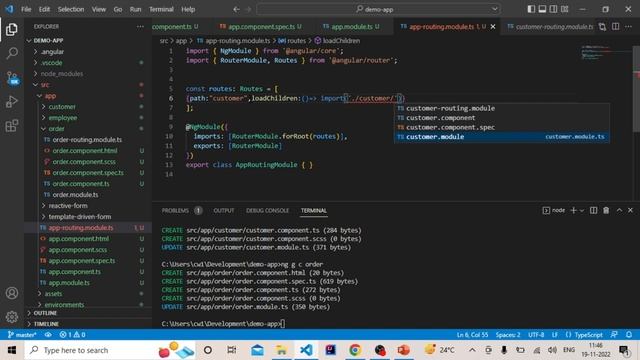Close the terminal panel
The height and width of the screenshot is (360, 640).
point(630,210)
